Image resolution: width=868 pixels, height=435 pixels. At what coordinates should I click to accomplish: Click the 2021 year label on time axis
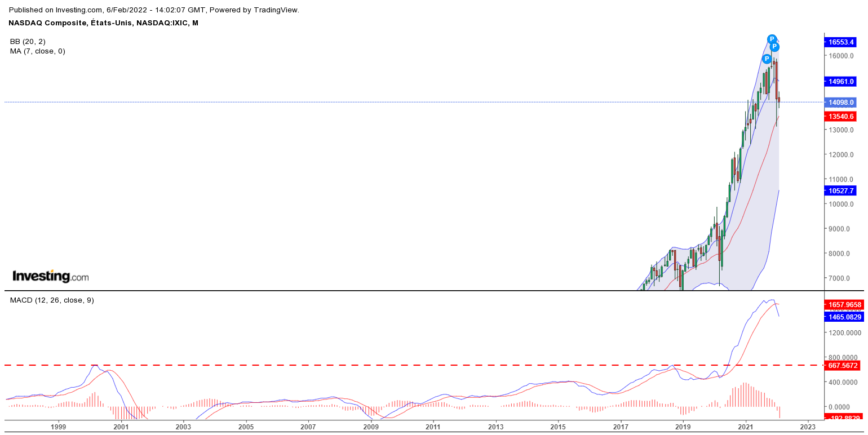[745, 427]
